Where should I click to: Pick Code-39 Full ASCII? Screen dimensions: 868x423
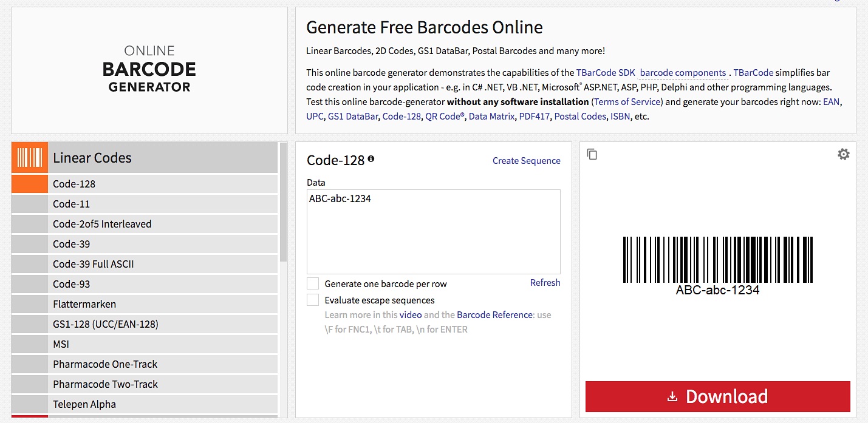[x=145, y=264]
